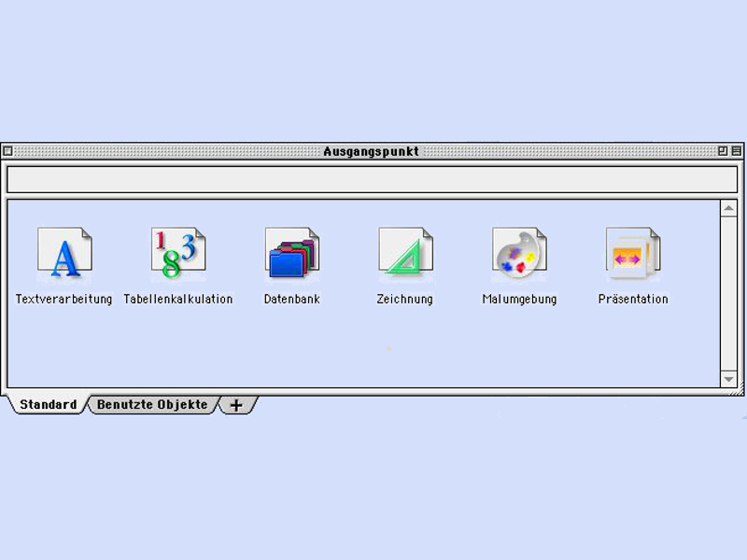Click the scrollbar down arrow
The image size is (747, 560).
click(729, 379)
